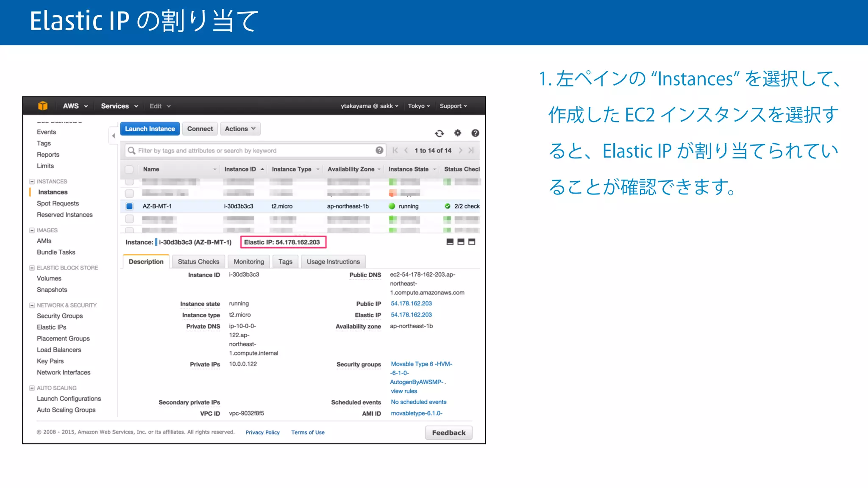Open the gear settings icon

point(458,133)
